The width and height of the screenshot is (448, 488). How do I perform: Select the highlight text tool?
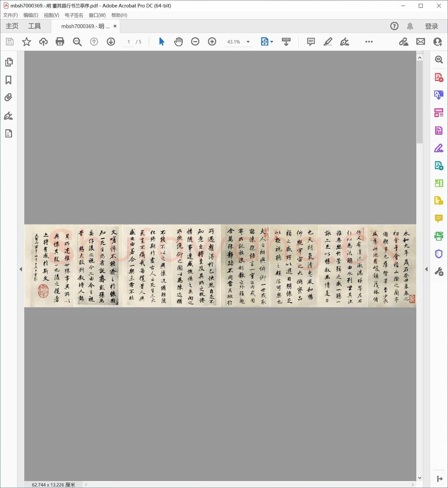pos(328,42)
